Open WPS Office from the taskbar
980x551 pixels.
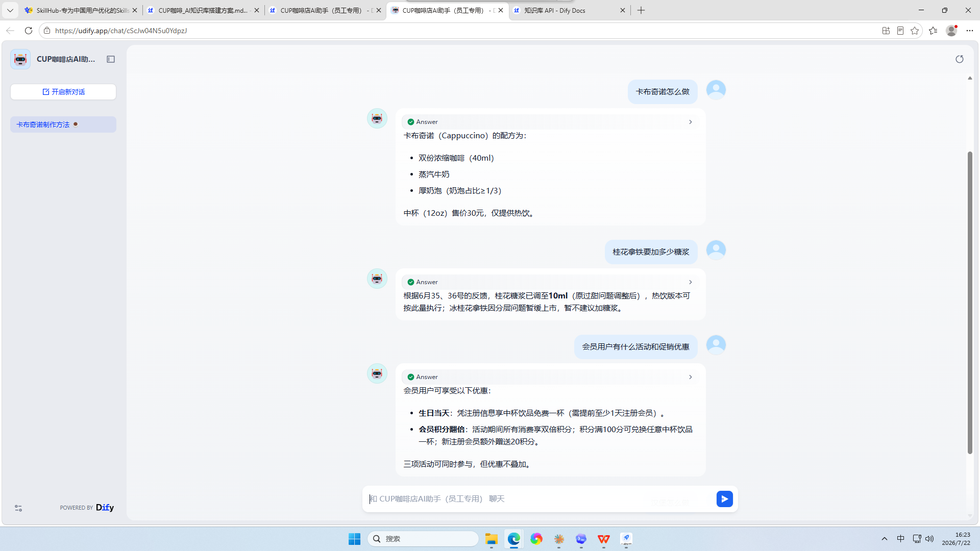pos(604,539)
